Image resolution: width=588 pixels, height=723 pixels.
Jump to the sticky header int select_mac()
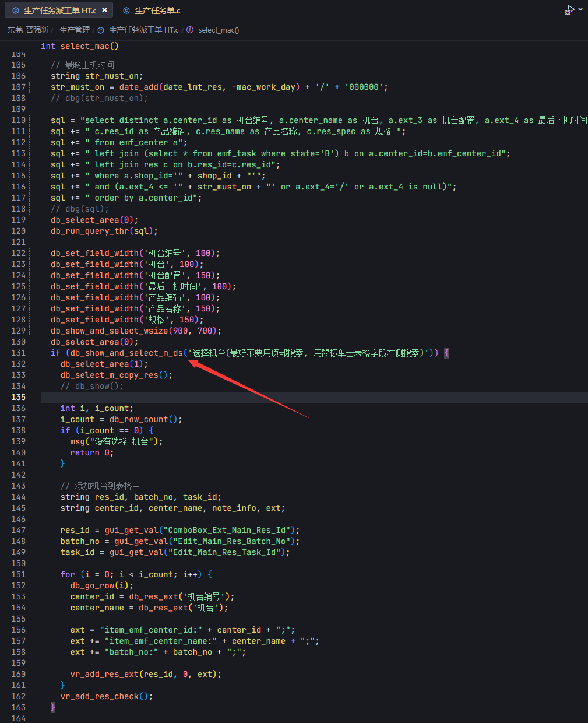tap(80, 46)
